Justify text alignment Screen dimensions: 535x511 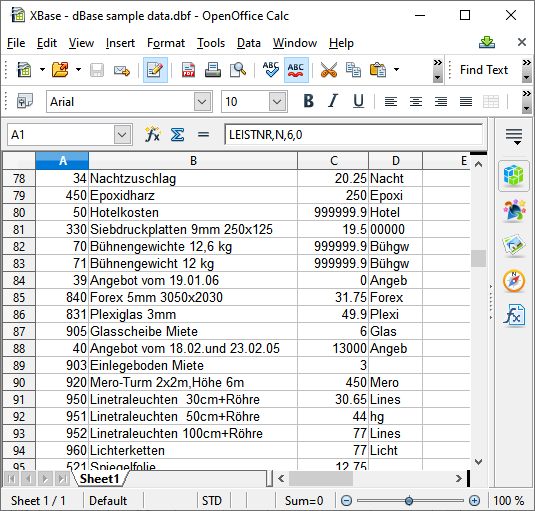point(466,102)
